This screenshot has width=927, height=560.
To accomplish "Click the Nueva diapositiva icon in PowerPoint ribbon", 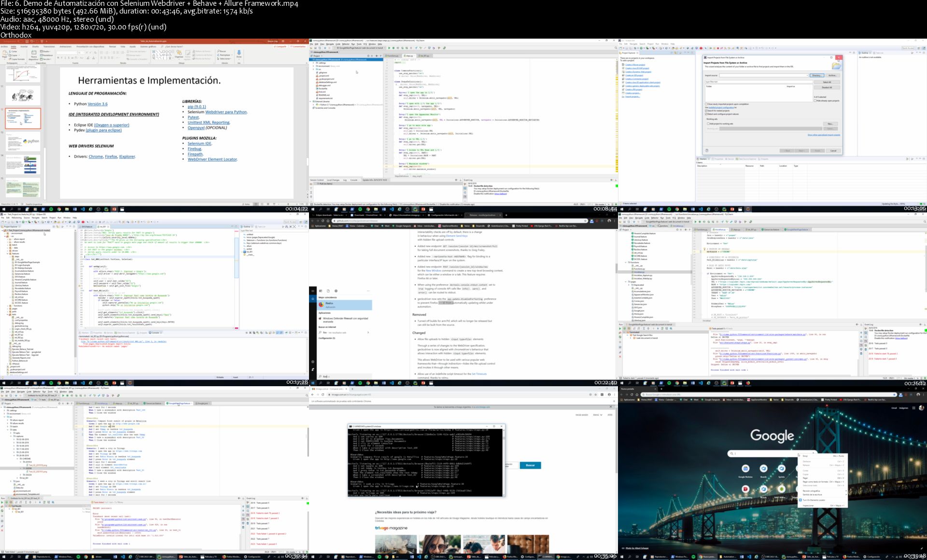I will point(34,53).
